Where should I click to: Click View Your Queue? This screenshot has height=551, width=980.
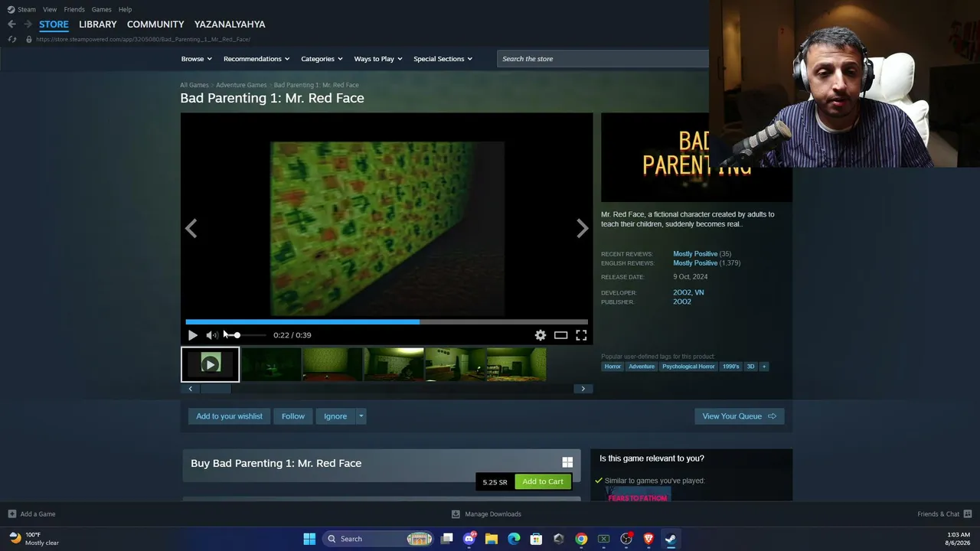[x=739, y=416]
